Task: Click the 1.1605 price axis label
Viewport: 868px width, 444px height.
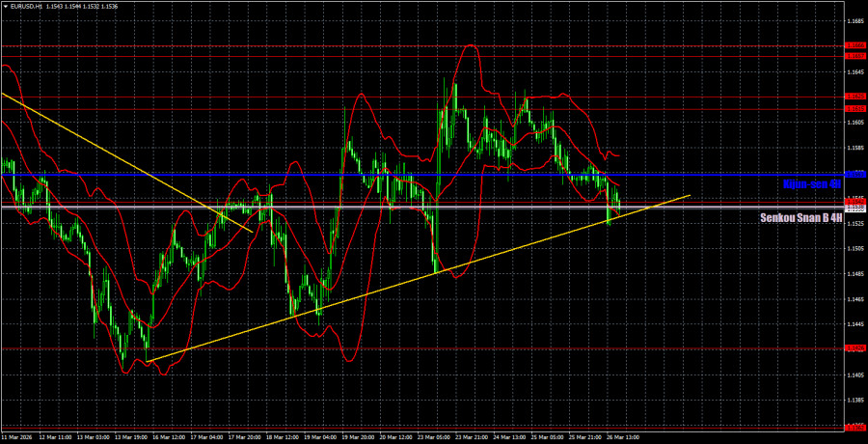Action: 854,122
